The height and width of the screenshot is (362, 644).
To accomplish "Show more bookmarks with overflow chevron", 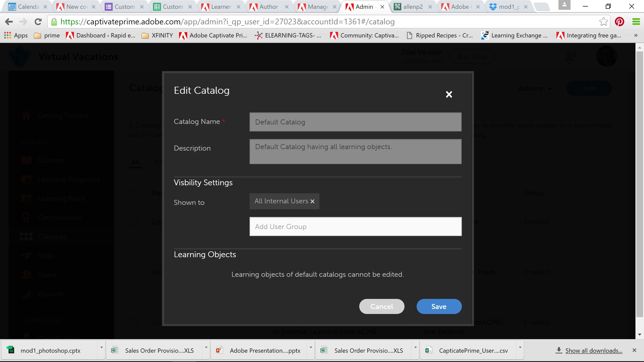I will pos(636,35).
